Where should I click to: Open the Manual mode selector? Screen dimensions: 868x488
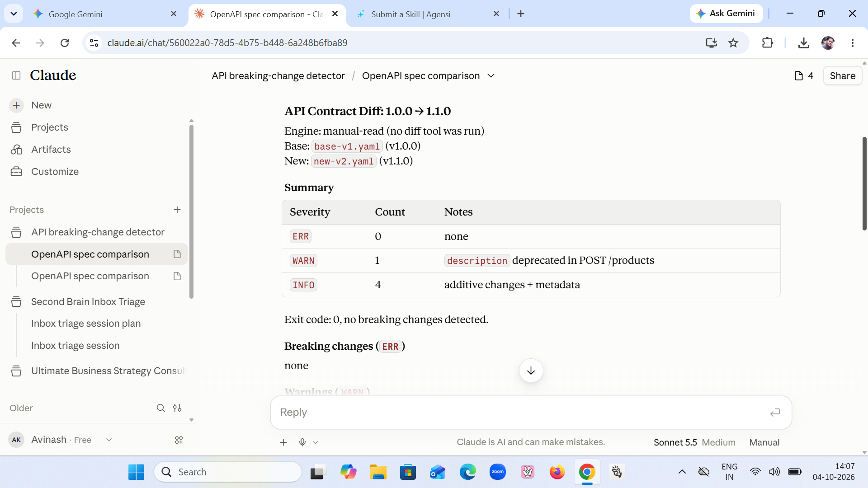click(x=764, y=443)
